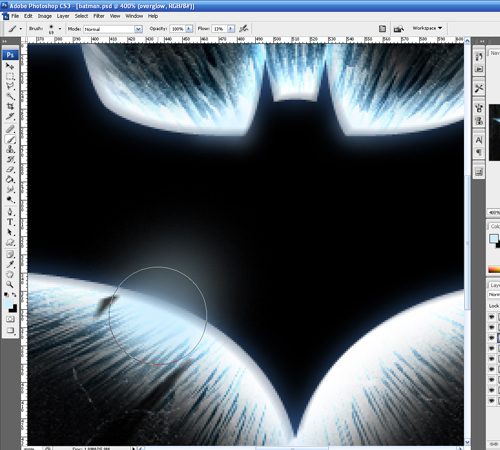Toggle the Brushes palette from options bar
The width and height of the screenshot is (500, 450).
(382, 29)
